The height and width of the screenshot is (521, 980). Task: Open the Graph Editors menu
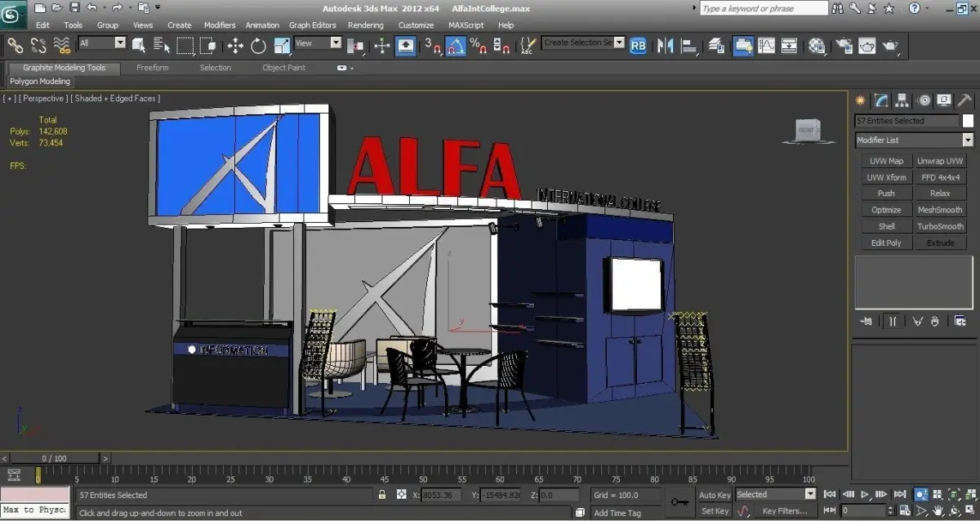[x=313, y=25]
